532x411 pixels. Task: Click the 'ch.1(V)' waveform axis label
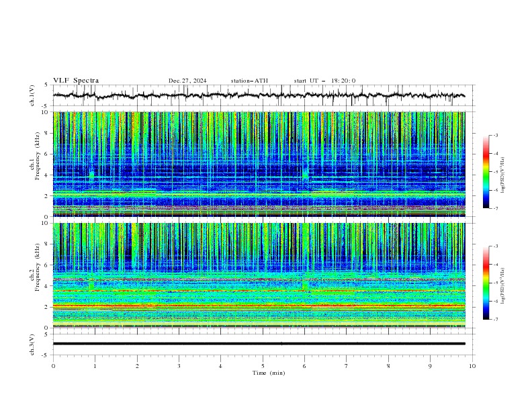click(32, 95)
